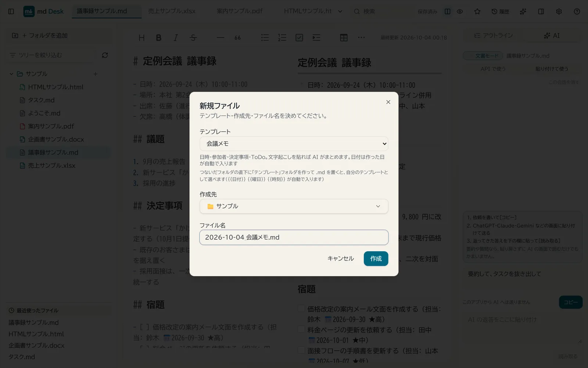Click the indent icon in toolbar
Screen dimensions: 588x368
point(316,38)
